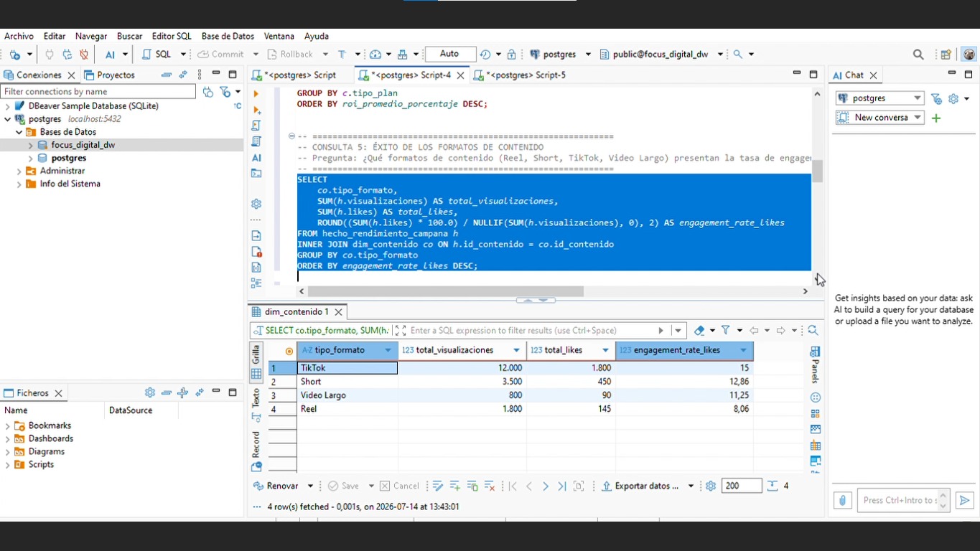Open the SQL console icon in the editor sidebar

pos(256,173)
